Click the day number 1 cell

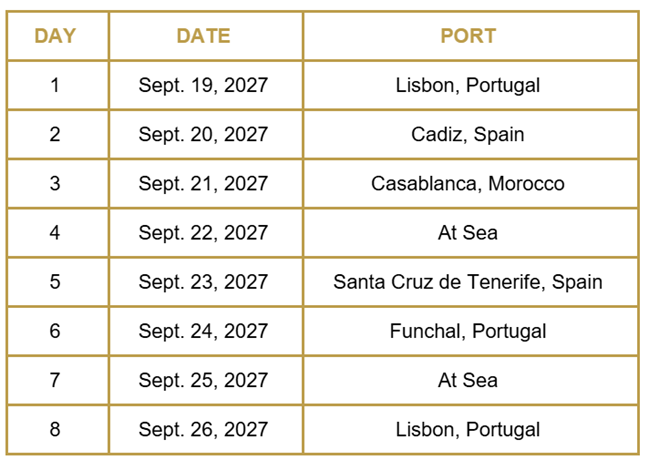point(55,85)
